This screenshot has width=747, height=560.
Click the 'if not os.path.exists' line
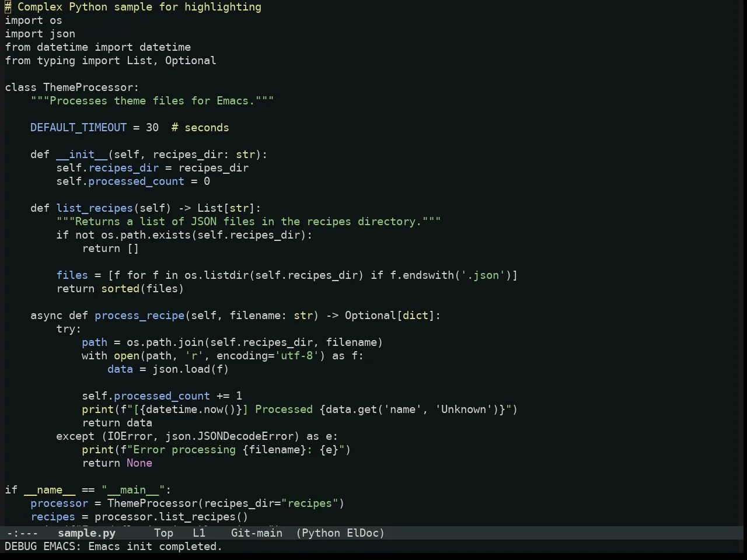(x=184, y=235)
